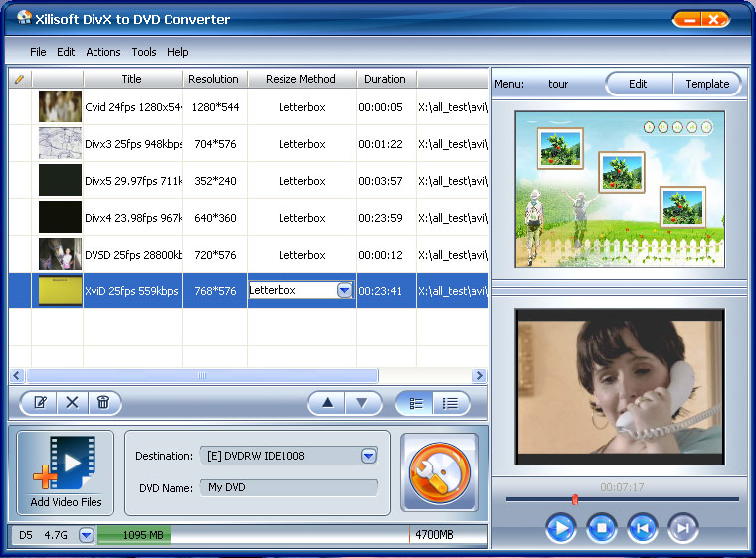Start burning with the orange disc button
This screenshot has width=756, height=558.
[440, 473]
